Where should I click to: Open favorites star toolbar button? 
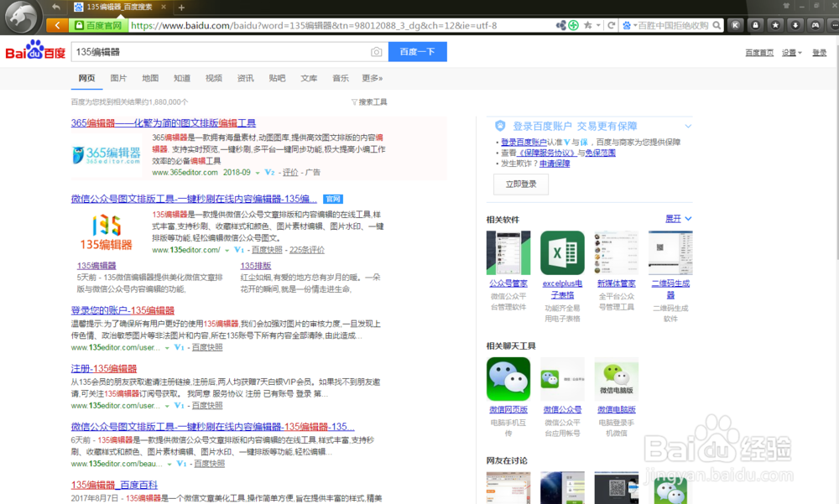(x=775, y=25)
